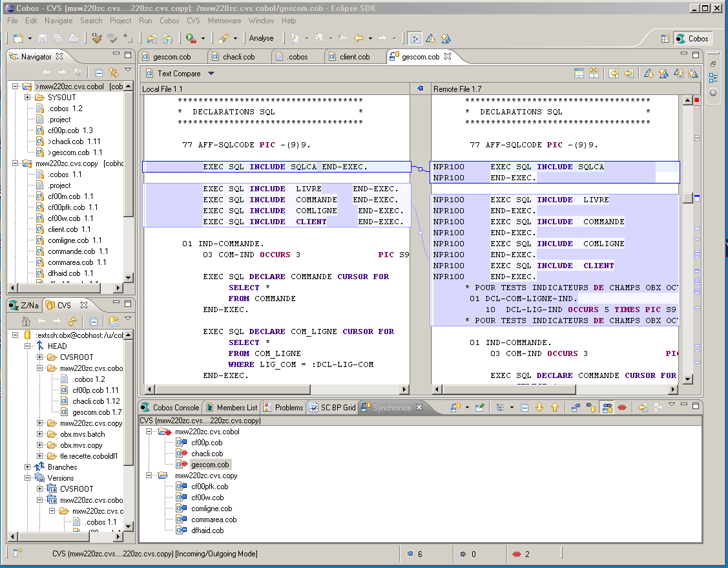
Task: Click Copy Current Change from Right to Left icon
Action: click(629, 74)
